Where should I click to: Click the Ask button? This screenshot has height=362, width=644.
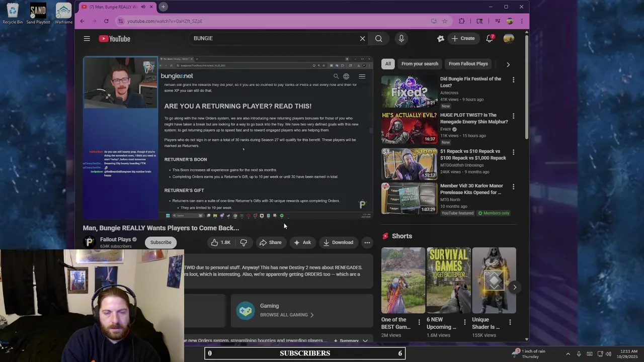302,242
